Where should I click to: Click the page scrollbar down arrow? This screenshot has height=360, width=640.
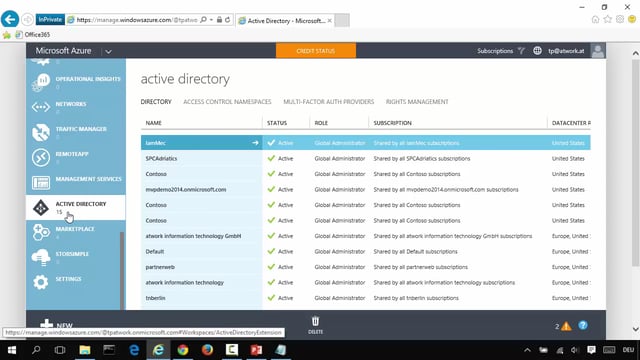point(635,329)
